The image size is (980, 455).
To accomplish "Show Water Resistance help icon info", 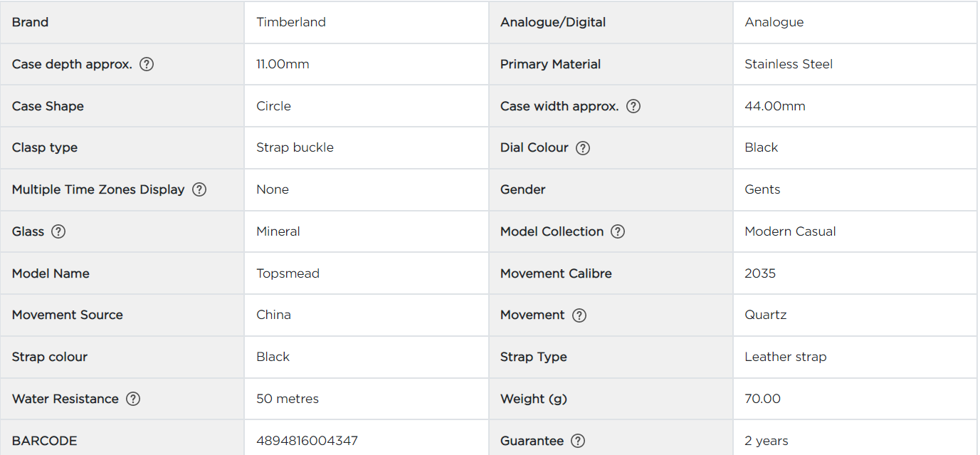I will pyautogui.click(x=133, y=399).
